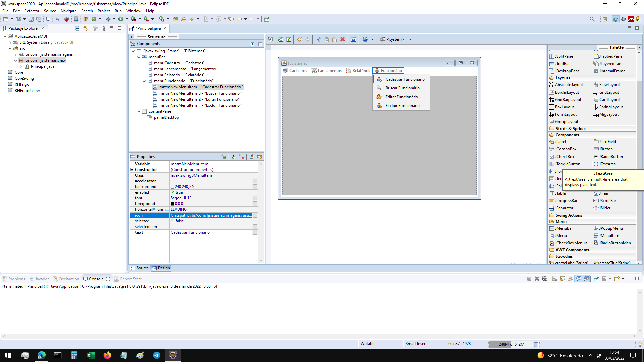The image size is (644, 362).
Task: Click Buscar Funcionário in the previewed menu
Action: 402,88
